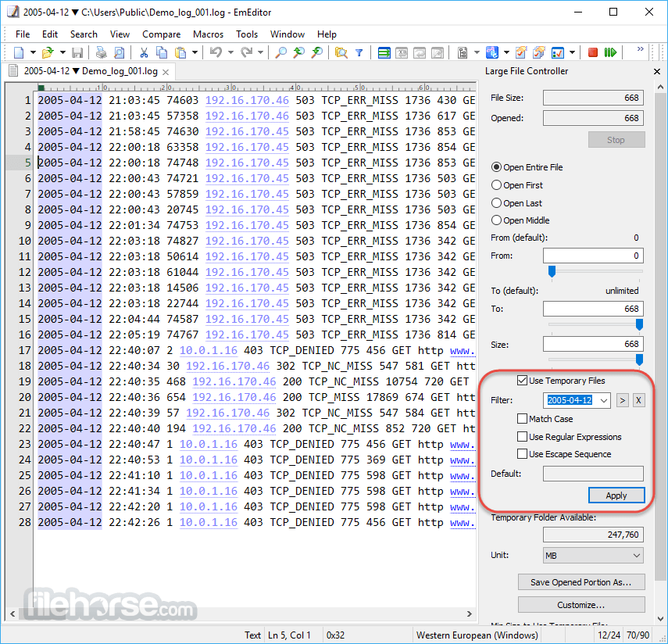Image resolution: width=668 pixels, height=644 pixels.
Task: Click the Print Preview icon
Action: click(120, 52)
